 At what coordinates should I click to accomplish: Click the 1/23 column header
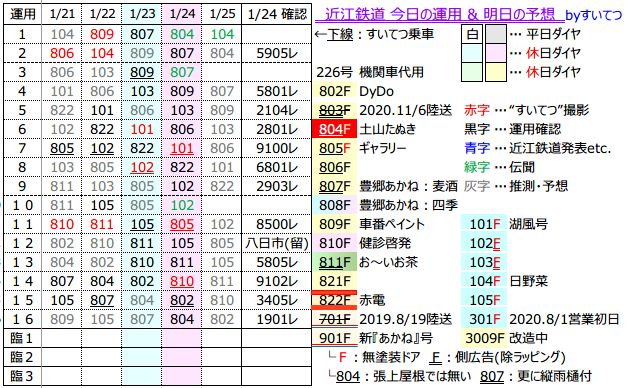pos(142,14)
